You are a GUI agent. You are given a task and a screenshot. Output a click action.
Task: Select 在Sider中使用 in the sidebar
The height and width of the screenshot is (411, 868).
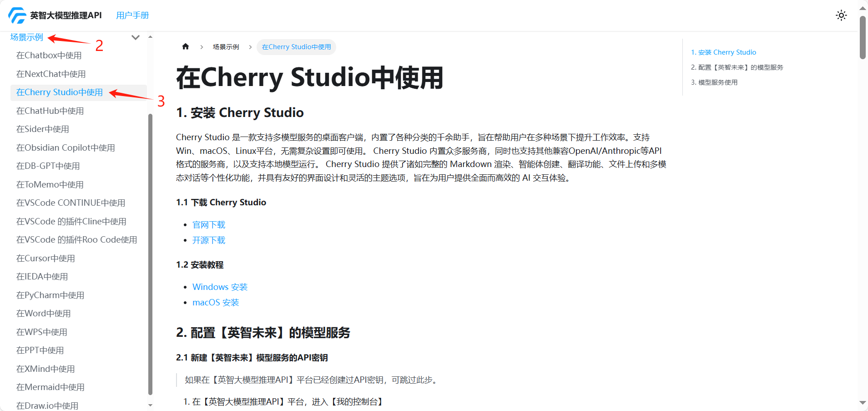pyautogui.click(x=43, y=129)
